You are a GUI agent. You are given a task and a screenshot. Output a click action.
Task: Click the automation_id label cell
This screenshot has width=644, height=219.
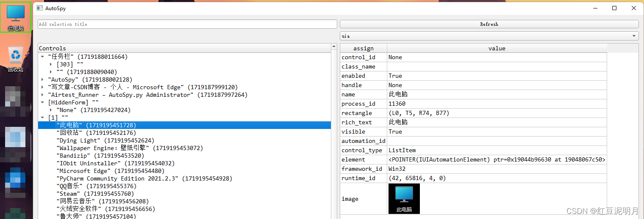pos(364,141)
